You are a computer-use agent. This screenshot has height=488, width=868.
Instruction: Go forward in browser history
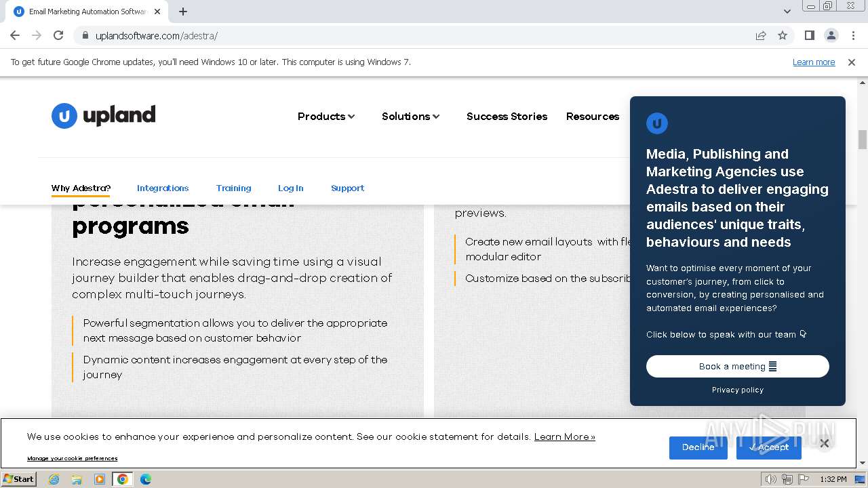(37, 35)
